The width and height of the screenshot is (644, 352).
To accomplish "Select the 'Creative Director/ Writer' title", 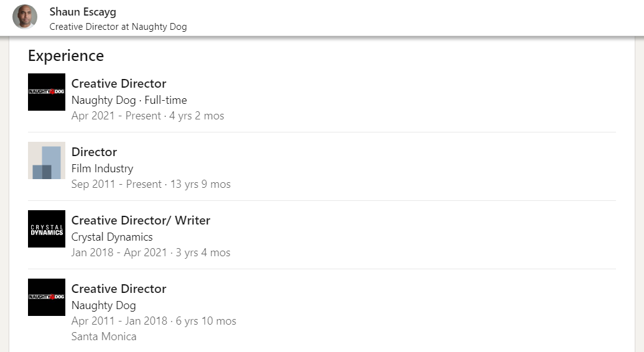I will click(x=141, y=220).
